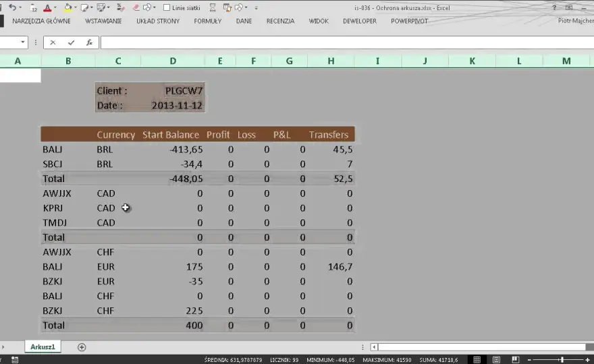Open the first shapes dropdown arrow
The width and height of the screenshot is (594, 364).
click(154, 7)
